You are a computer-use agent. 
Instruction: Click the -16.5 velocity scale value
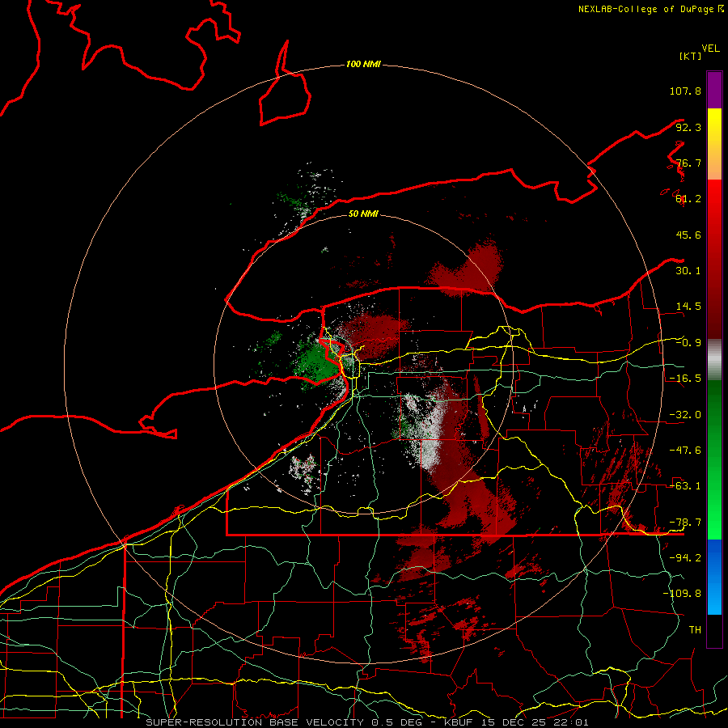click(685, 379)
